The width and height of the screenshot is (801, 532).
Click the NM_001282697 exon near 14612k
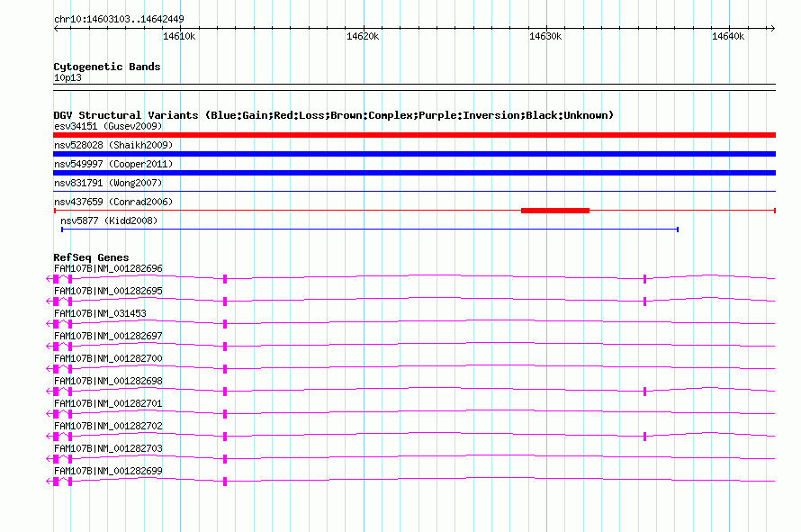pos(225,347)
